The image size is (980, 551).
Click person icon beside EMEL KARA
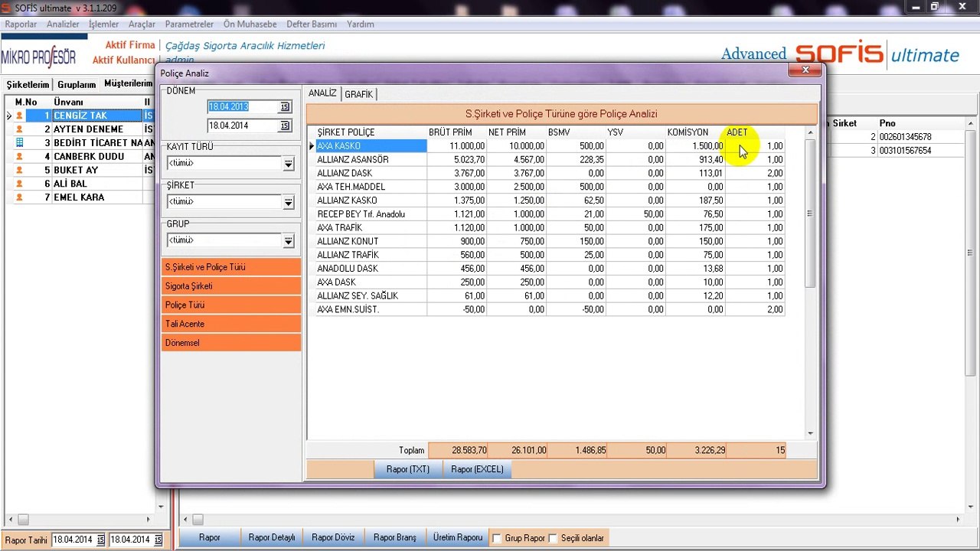[x=20, y=197]
